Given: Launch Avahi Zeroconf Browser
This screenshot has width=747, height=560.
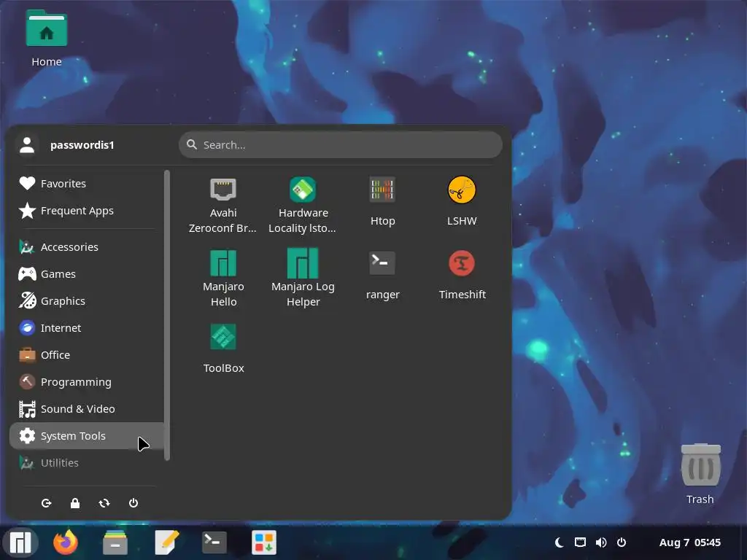Looking at the screenshot, I should (x=223, y=205).
